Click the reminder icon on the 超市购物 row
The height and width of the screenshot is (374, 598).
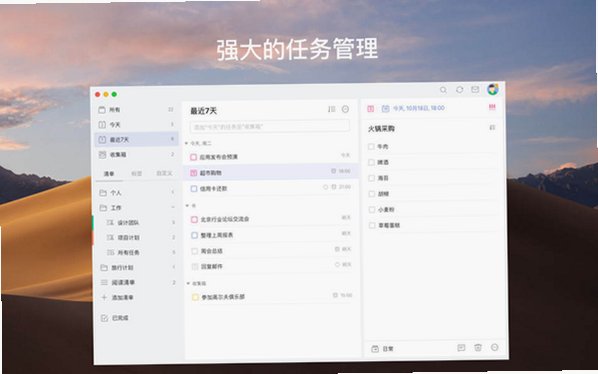tap(334, 171)
